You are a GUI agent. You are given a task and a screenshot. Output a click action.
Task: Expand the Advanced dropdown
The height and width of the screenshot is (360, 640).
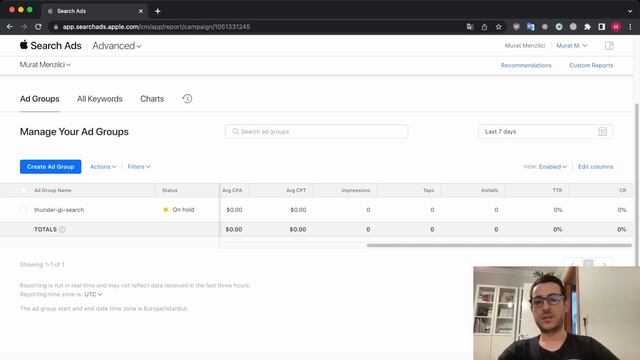tap(117, 46)
